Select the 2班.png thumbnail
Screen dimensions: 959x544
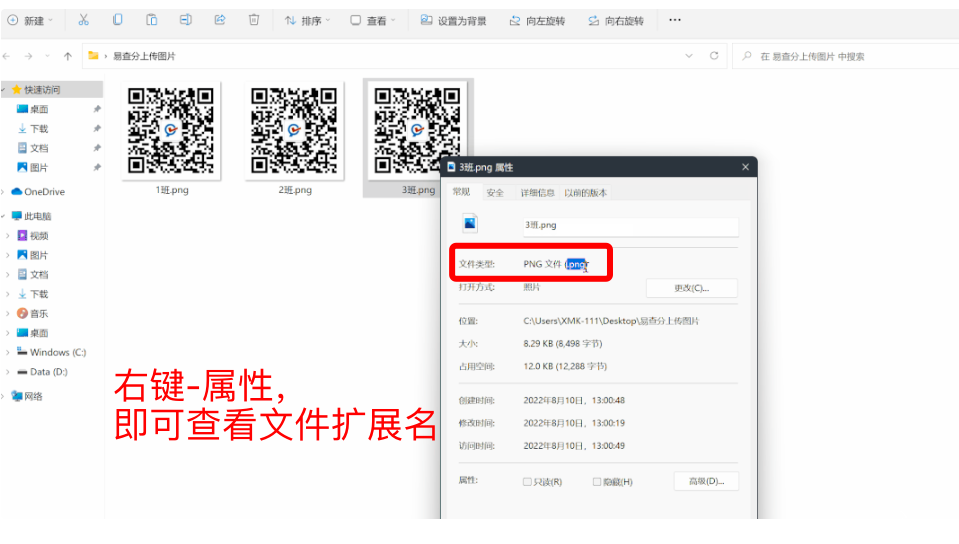click(294, 130)
